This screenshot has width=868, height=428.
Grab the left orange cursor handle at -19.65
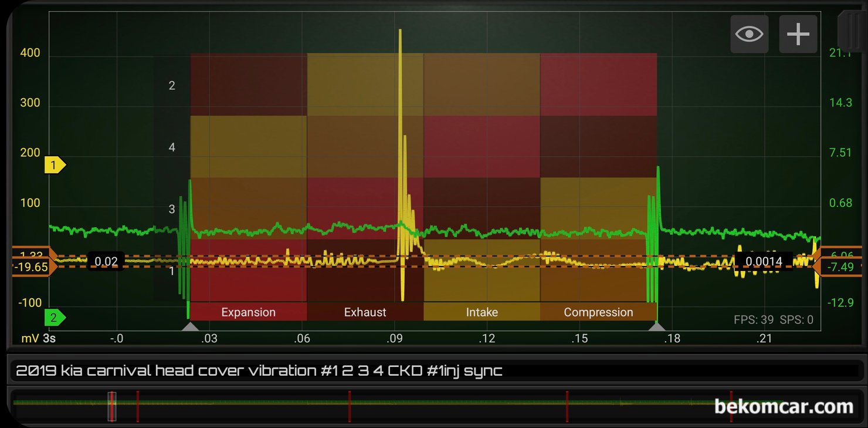pyautogui.click(x=34, y=267)
